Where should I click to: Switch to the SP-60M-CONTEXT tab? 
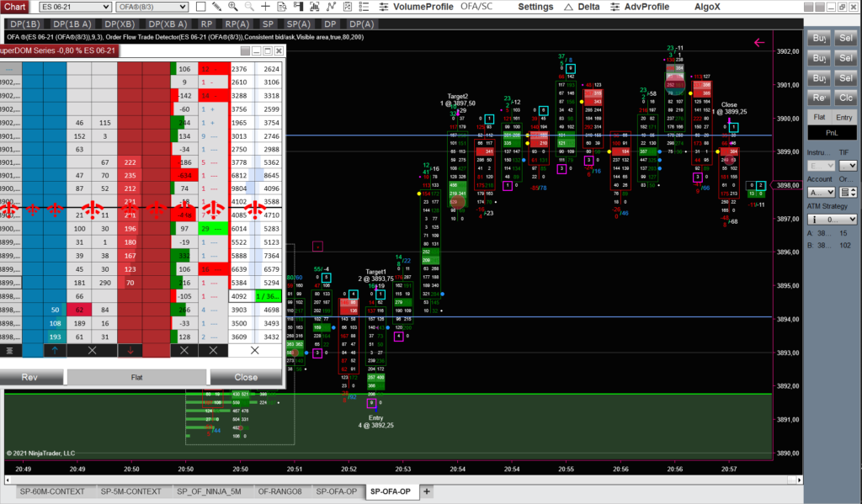click(x=52, y=491)
